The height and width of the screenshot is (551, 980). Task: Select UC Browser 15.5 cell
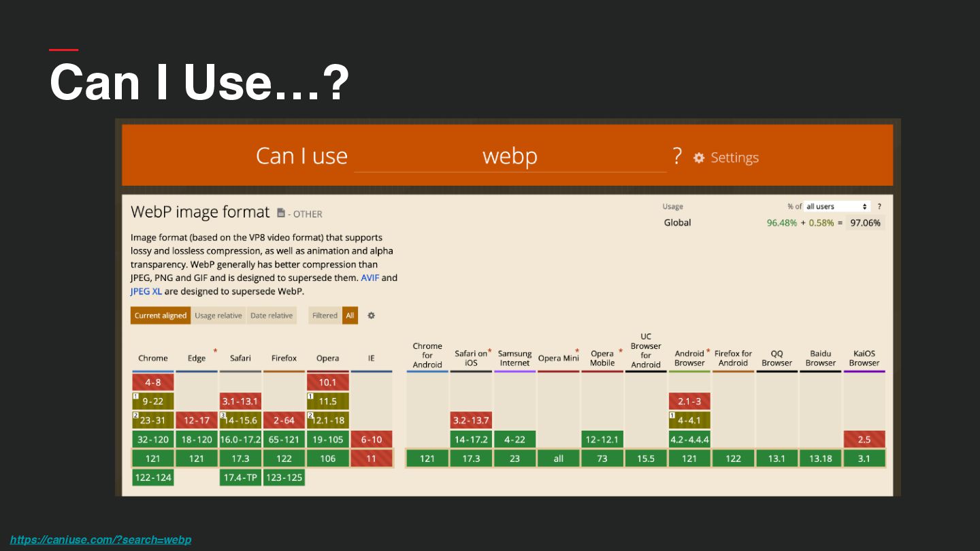tap(646, 458)
